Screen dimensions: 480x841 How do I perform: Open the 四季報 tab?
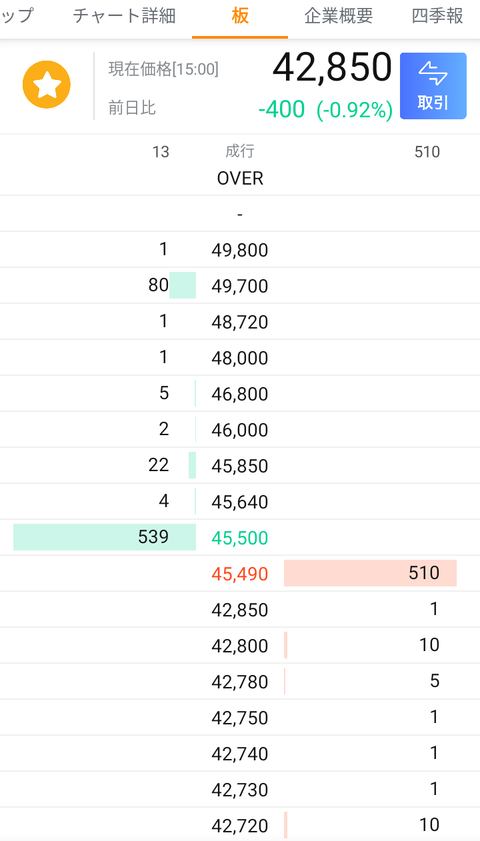click(x=438, y=16)
